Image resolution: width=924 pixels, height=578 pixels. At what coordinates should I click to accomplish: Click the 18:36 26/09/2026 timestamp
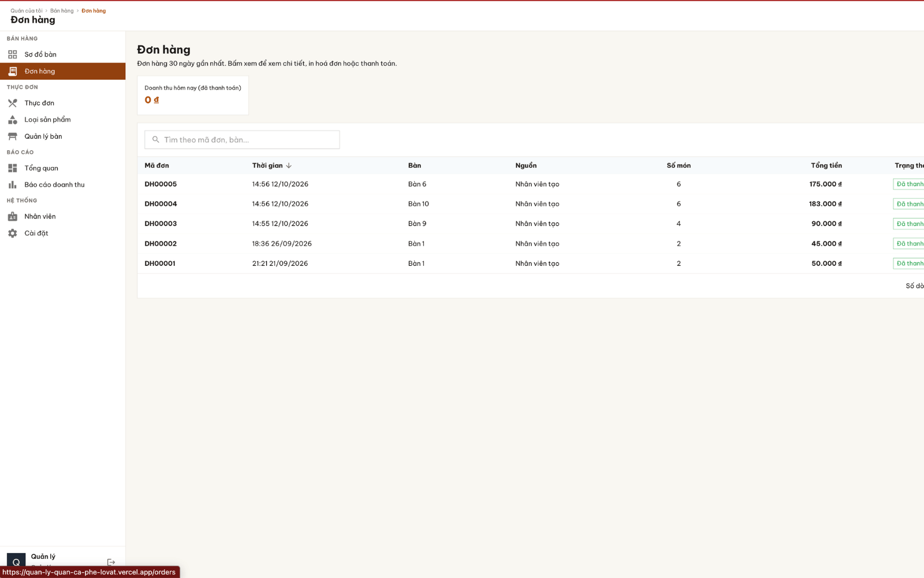point(282,243)
